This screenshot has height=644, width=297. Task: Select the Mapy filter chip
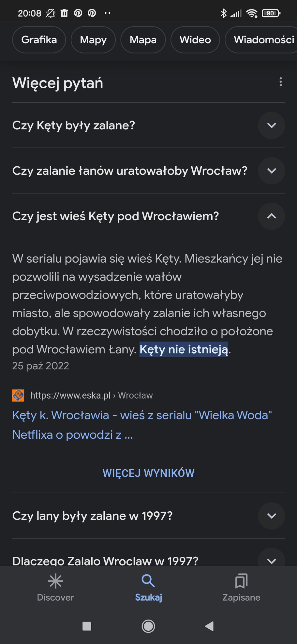point(93,40)
